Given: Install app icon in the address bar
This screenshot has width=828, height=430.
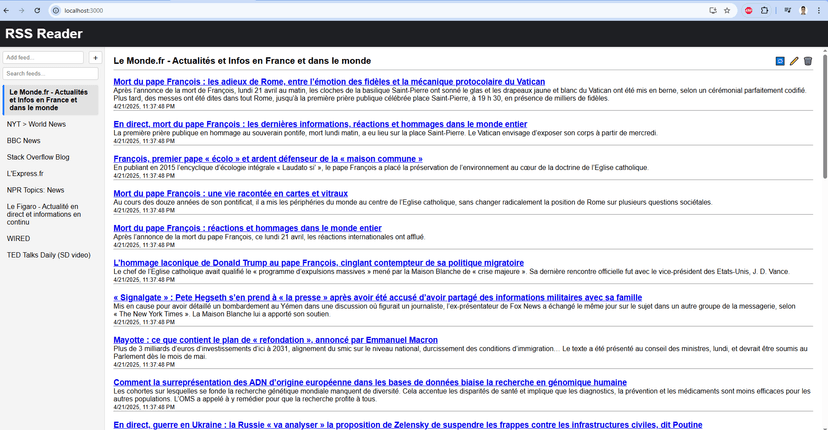Looking at the screenshot, I should [x=713, y=11].
